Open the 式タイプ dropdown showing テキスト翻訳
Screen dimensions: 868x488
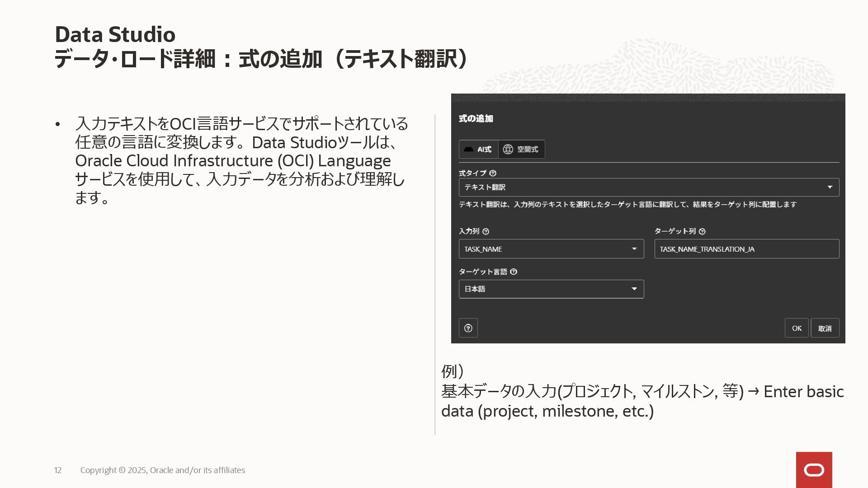[x=648, y=187]
